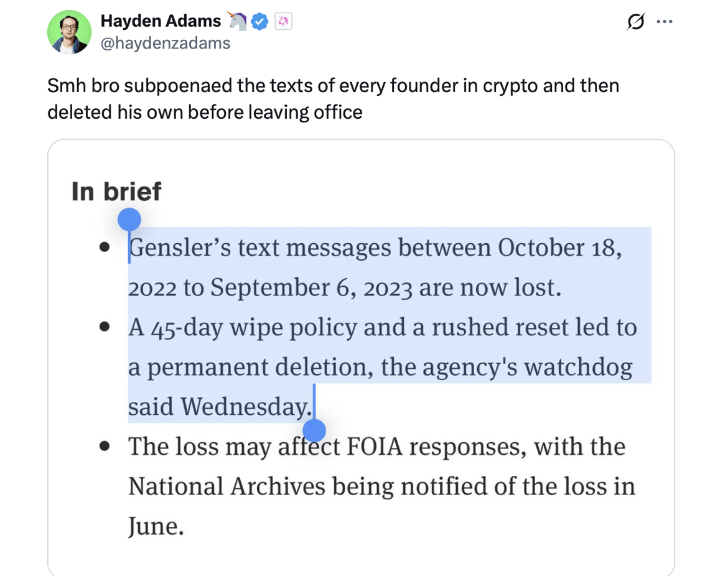728x576 pixels.
Task: Click the second bullet point marker
Action: 105,326
